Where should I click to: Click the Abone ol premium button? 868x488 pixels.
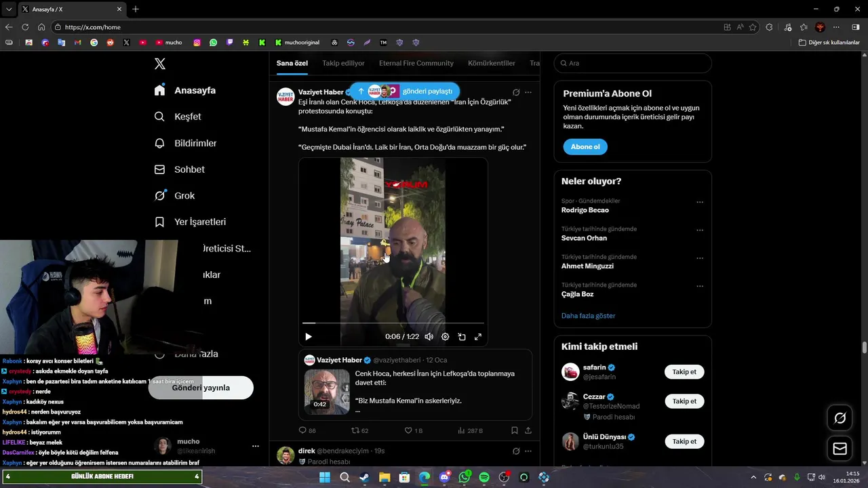pos(585,146)
